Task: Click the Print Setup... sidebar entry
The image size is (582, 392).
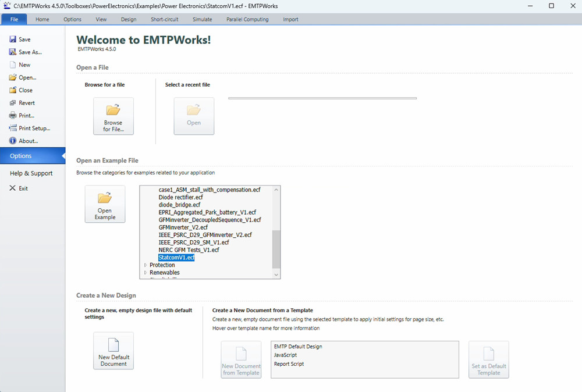Action: tap(34, 128)
